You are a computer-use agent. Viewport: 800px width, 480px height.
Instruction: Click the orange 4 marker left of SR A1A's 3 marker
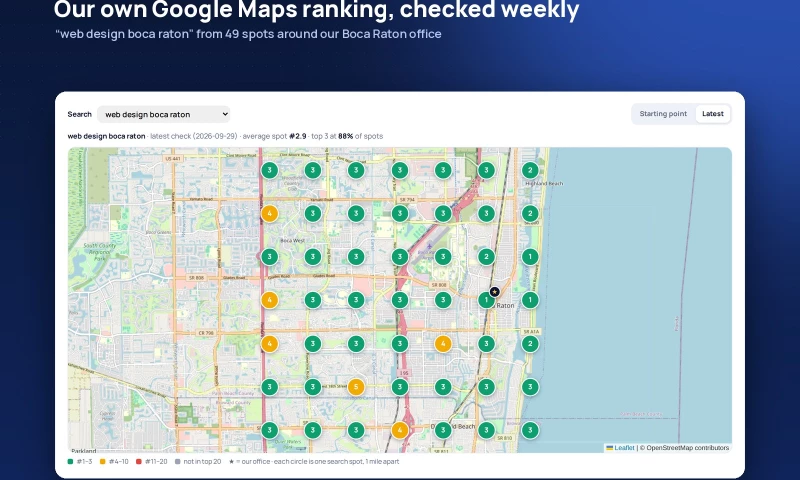click(443, 343)
